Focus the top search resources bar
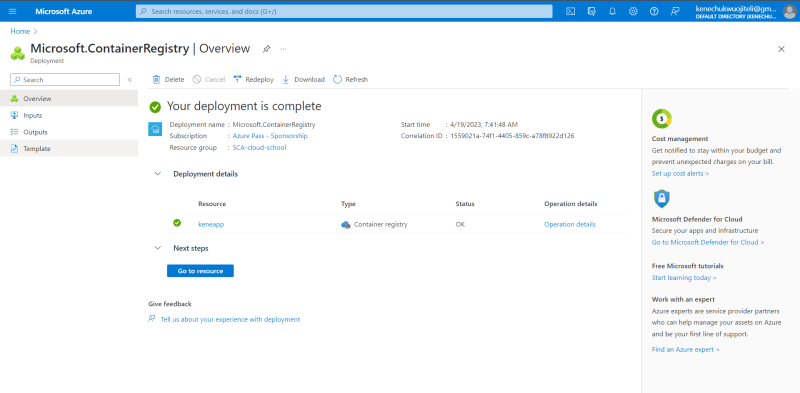 point(344,11)
